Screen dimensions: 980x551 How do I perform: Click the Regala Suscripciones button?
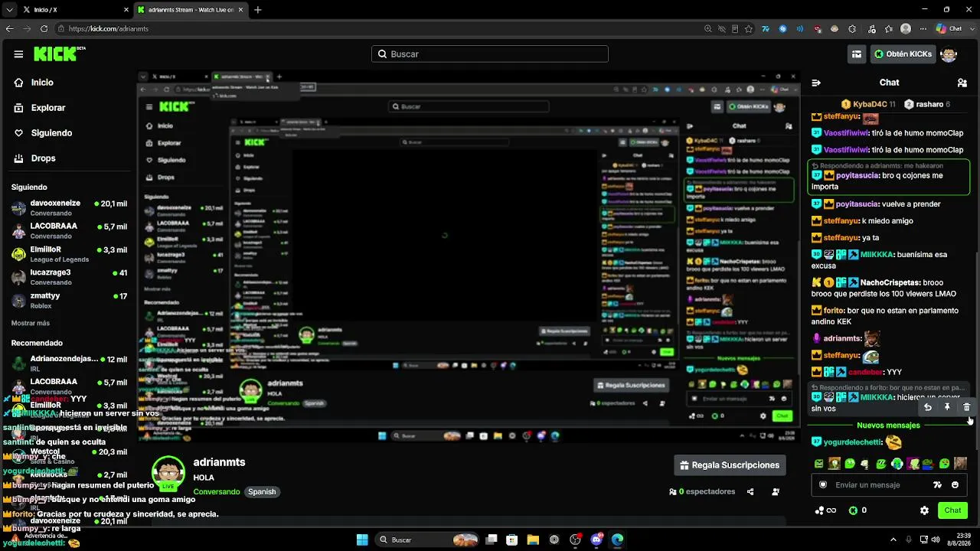pos(731,465)
